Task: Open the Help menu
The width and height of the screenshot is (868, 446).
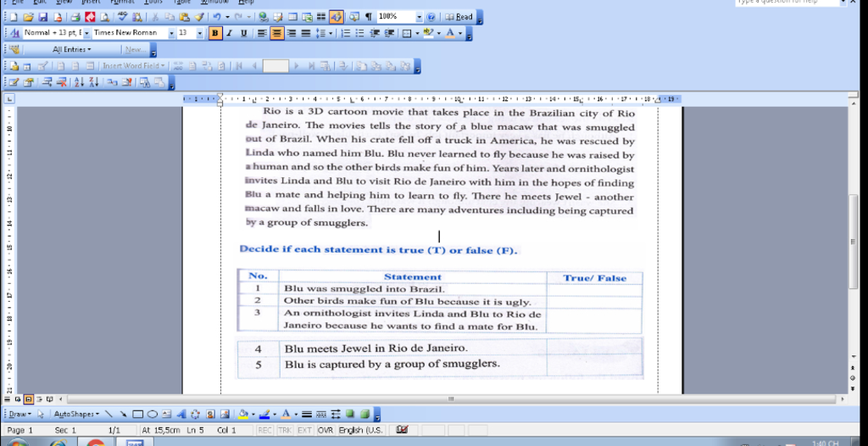Action: click(246, 3)
